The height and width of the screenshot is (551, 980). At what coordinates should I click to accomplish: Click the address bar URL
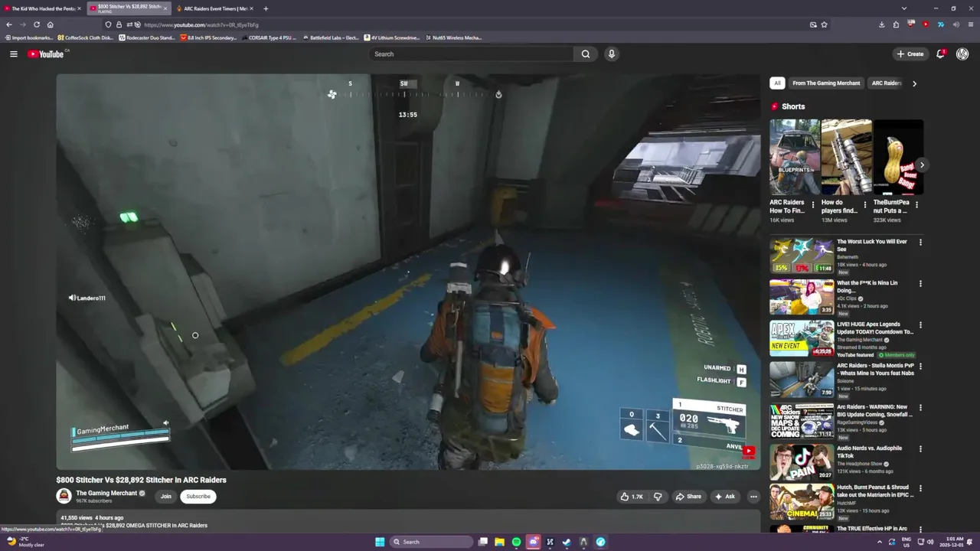click(201, 24)
